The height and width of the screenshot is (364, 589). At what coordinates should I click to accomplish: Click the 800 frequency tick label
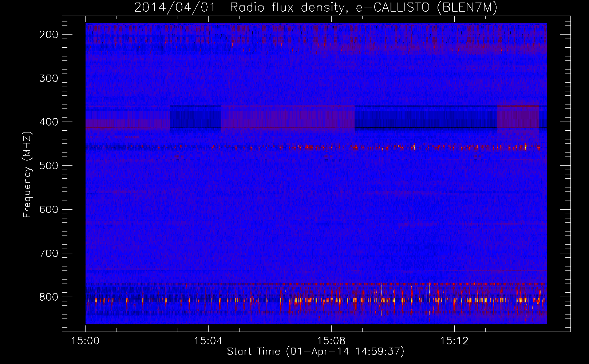[x=48, y=297]
